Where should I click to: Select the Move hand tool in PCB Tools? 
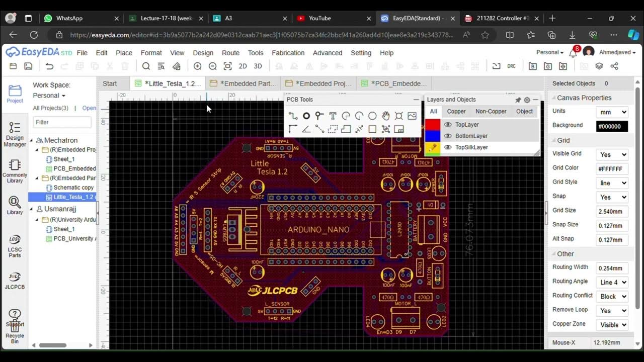385,116
